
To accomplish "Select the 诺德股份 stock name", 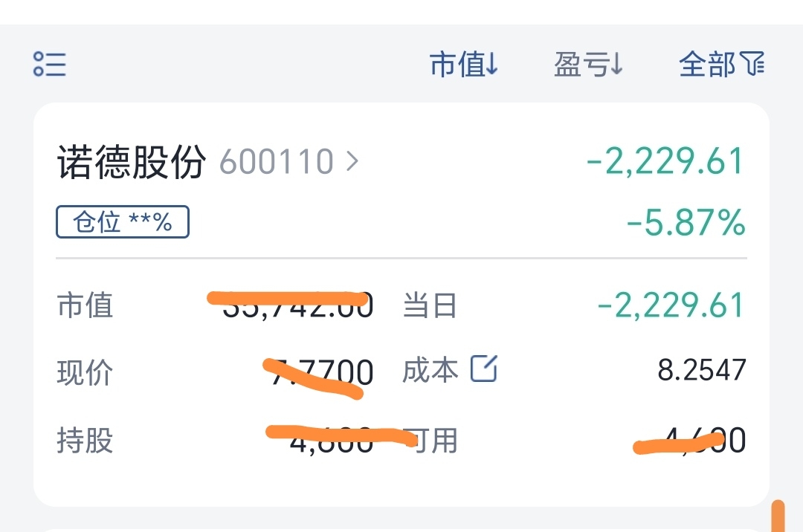I will pyautogui.click(x=132, y=162).
